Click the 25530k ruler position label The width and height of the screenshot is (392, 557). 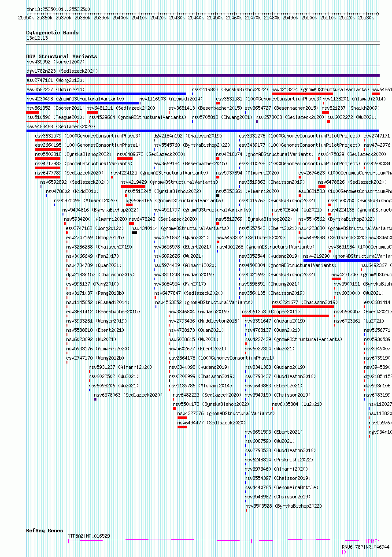pos(366,18)
